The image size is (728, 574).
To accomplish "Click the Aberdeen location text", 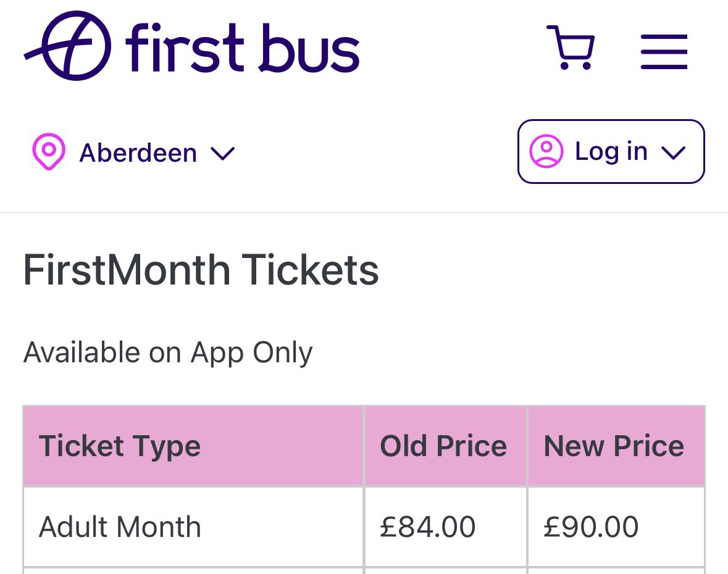I will tap(138, 152).
